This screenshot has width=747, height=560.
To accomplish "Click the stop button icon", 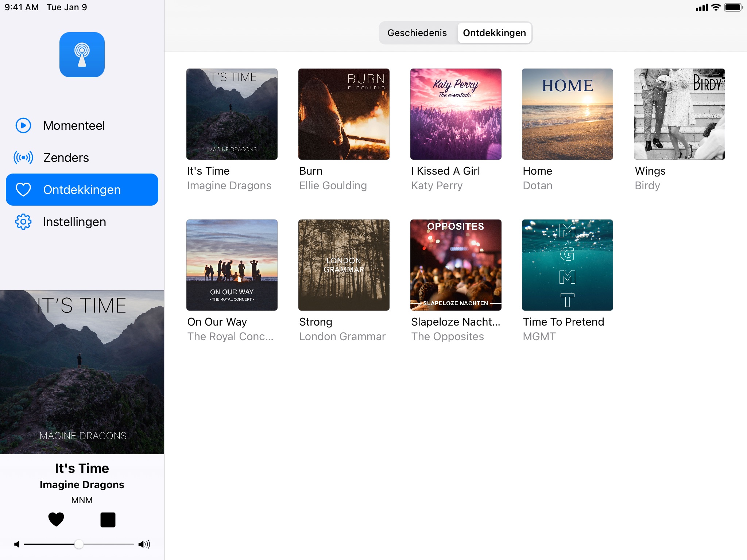I will 108,519.
